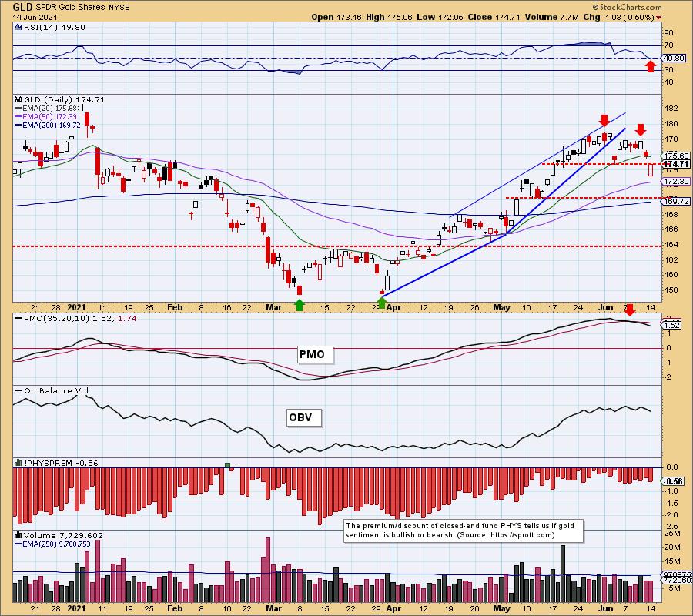Click the 172.39 price axis tag
Screen dimensions: 693x616
676,181
